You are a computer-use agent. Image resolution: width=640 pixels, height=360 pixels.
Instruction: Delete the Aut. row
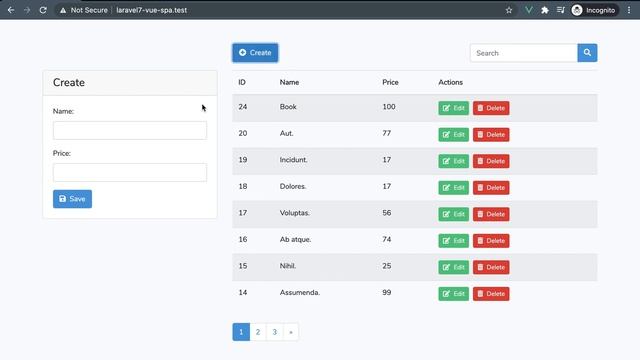point(491,135)
